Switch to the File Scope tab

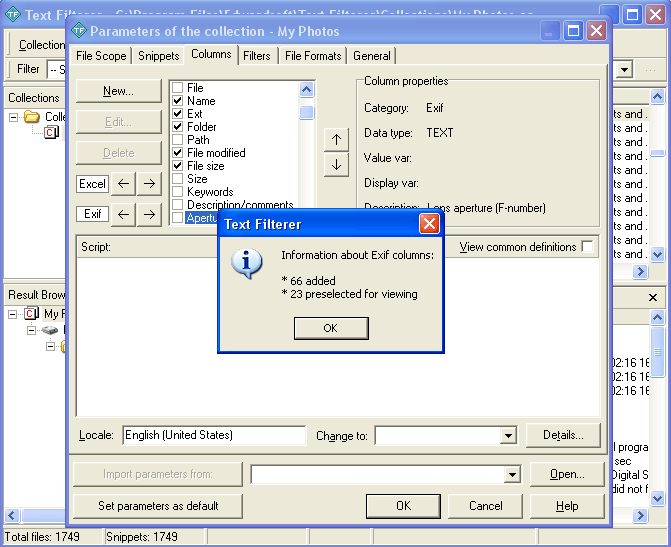[x=101, y=56]
